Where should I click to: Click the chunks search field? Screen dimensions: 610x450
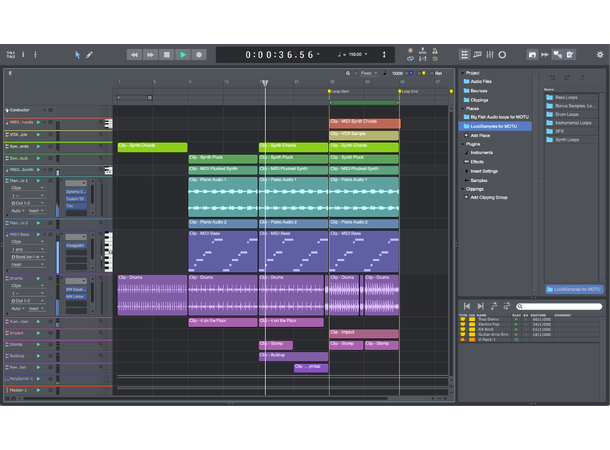[559, 306]
